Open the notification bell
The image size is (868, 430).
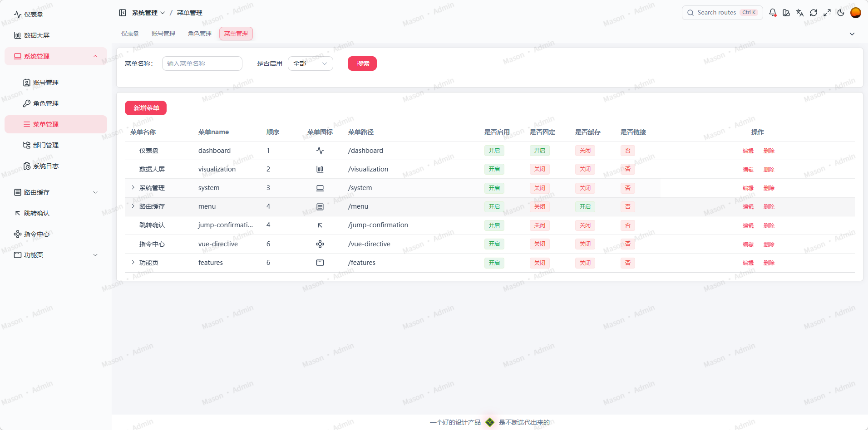(x=773, y=12)
